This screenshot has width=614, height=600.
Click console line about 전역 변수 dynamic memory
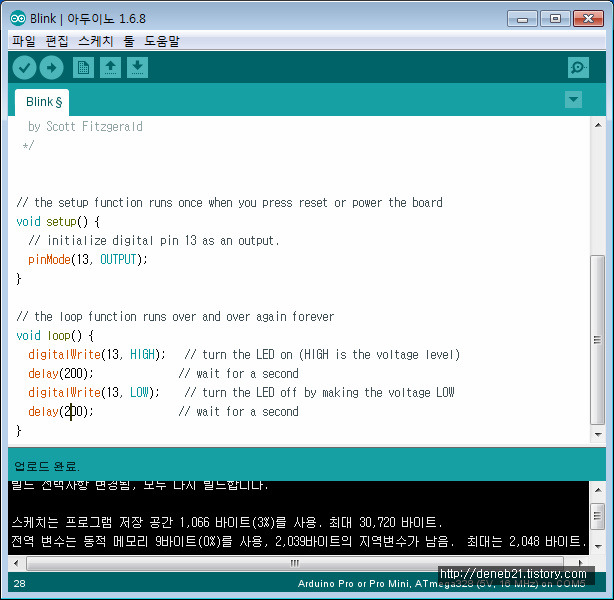[299, 541]
